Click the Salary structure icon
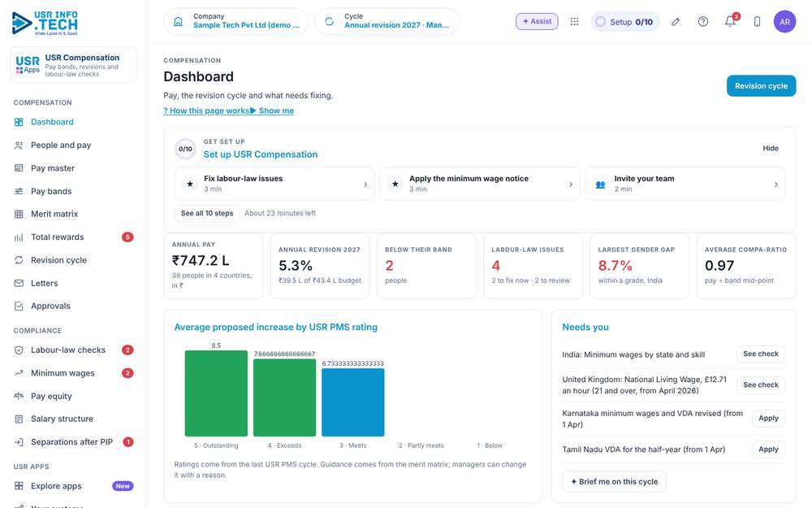The height and width of the screenshot is (508, 812). click(x=19, y=419)
